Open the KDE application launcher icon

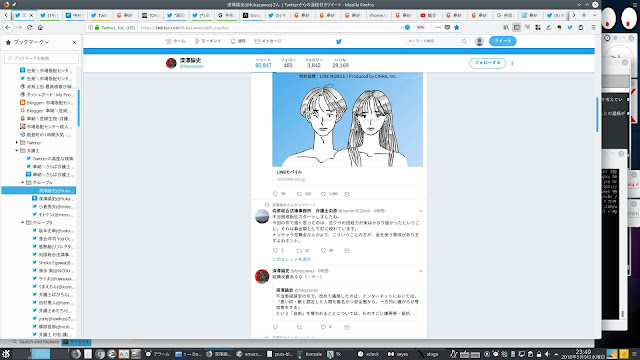pos(6,354)
